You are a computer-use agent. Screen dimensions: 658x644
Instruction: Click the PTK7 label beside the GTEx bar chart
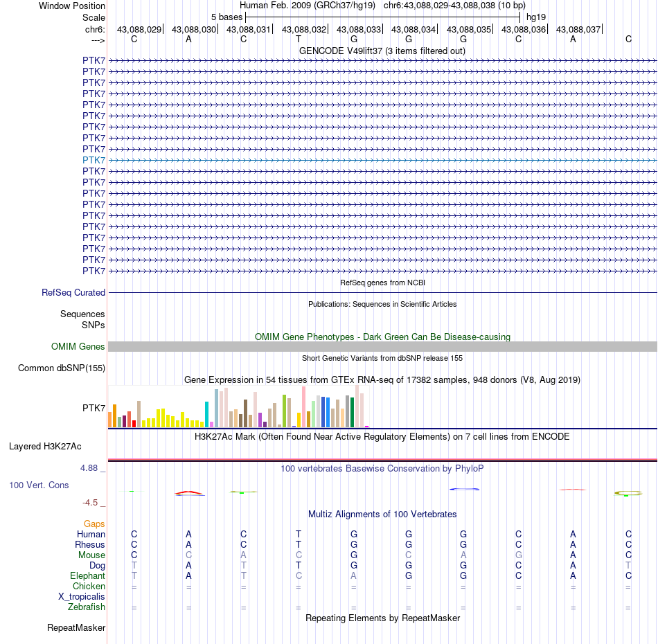(94, 408)
